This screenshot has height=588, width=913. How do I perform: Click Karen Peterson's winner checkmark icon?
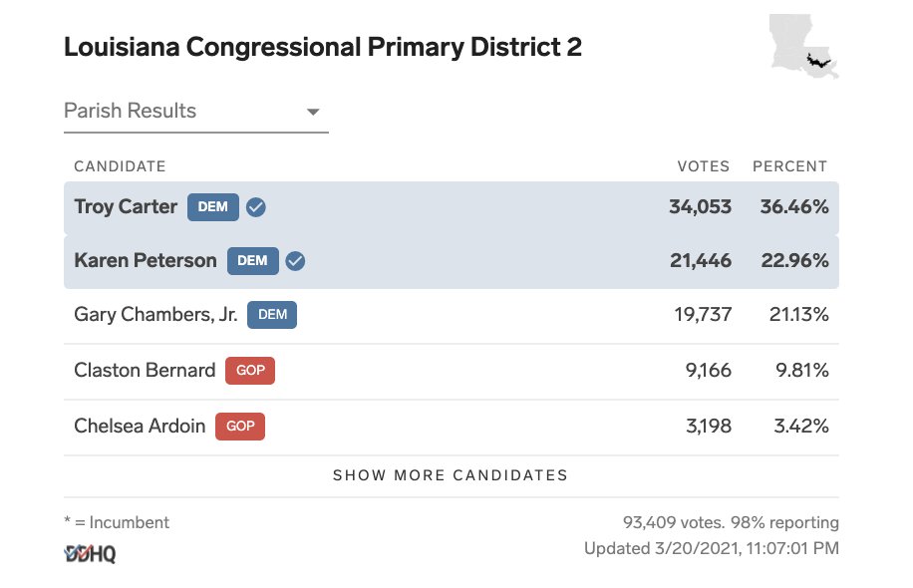[295, 261]
